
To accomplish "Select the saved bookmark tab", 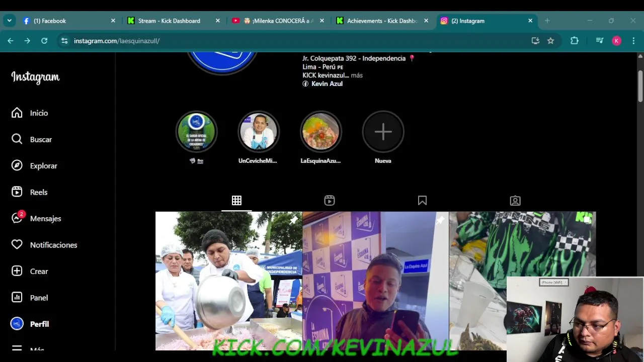I will coord(422,201).
